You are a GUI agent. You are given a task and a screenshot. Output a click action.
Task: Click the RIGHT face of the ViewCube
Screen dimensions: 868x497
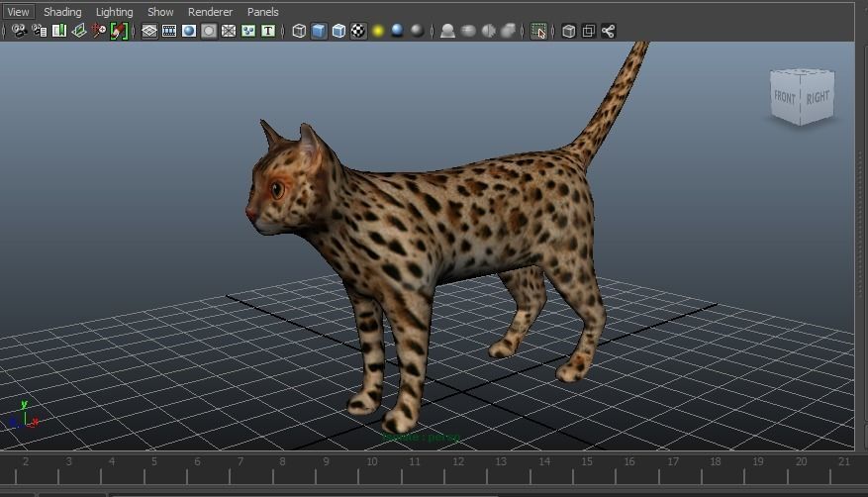818,97
